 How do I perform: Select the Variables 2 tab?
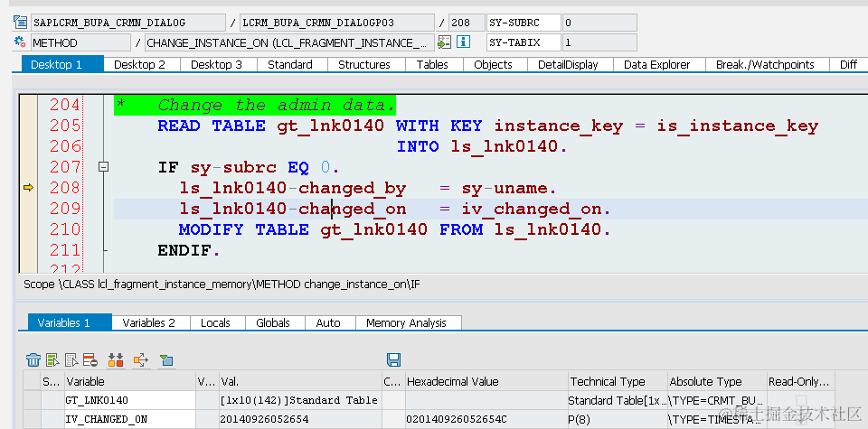[149, 322]
